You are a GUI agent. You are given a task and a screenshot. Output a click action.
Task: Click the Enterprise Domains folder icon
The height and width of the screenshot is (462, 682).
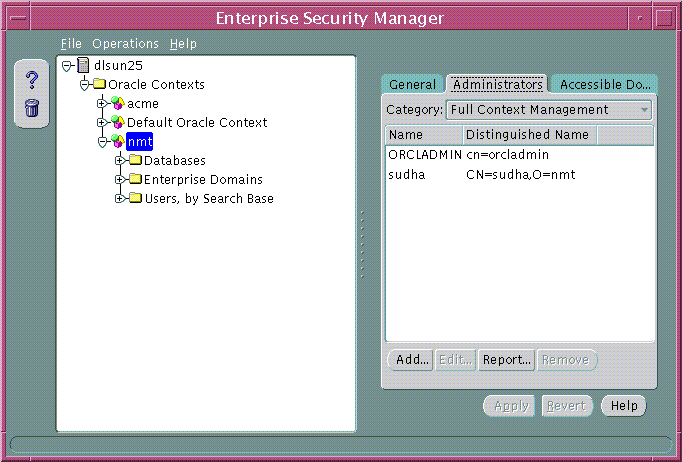click(x=135, y=180)
